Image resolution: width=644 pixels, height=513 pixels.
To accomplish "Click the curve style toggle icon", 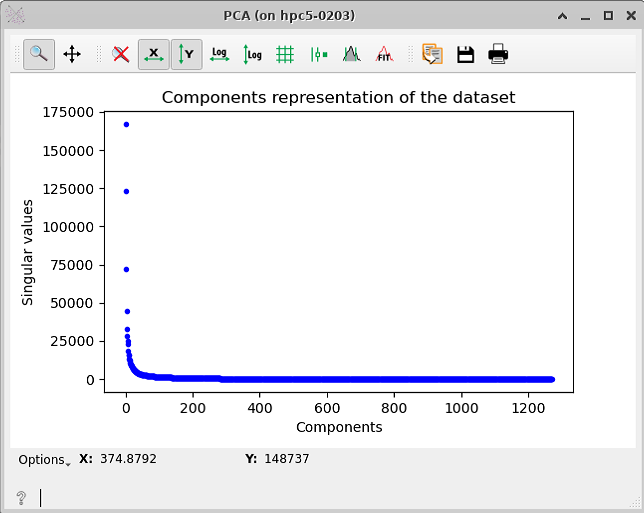I will 318,54.
